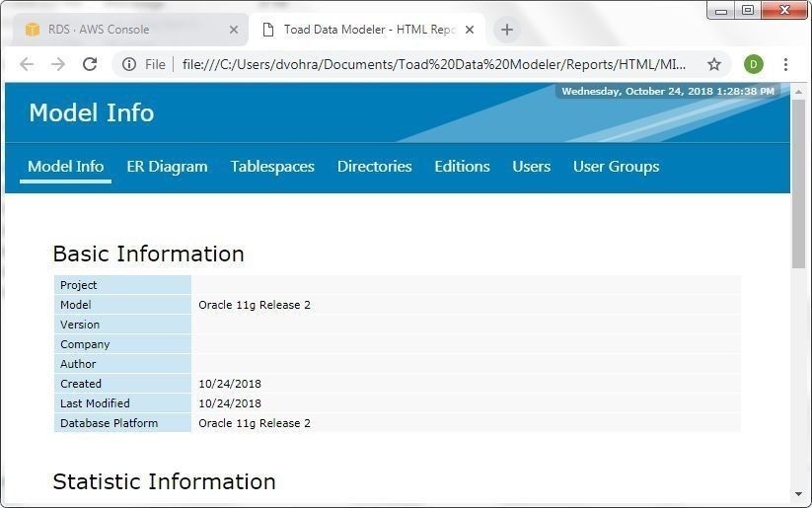The height and width of the screenshot is (508, 812).
Task: Minimize the browser window
Action: click(x=721, y=10)
